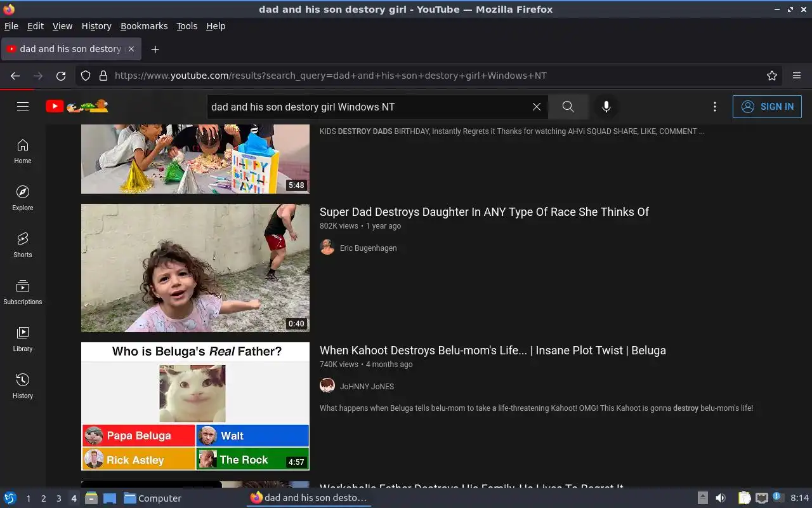Open JoHNNY JoNES channel name link
Screen dimensions: 812x508
click(x=367, y=386)
